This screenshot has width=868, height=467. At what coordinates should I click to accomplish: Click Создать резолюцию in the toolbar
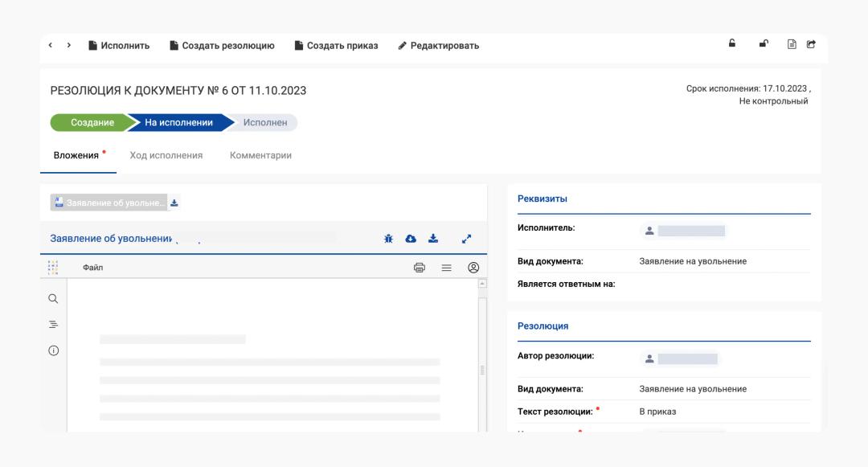[x=222, y=46]
